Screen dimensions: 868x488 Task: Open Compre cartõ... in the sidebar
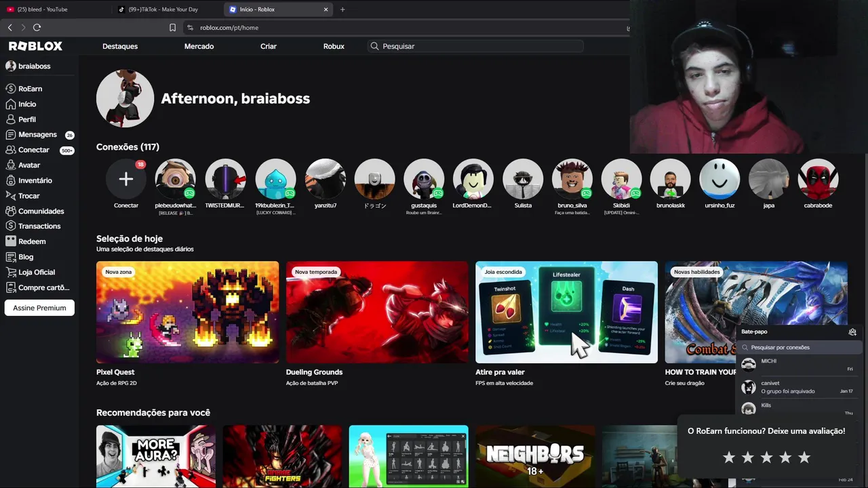(37, 287)
